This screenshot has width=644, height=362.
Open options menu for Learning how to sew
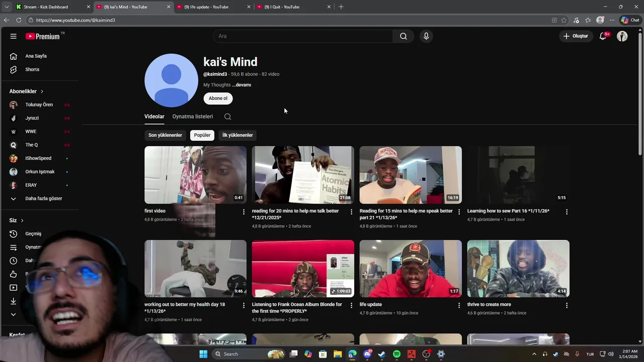[567, 212]
